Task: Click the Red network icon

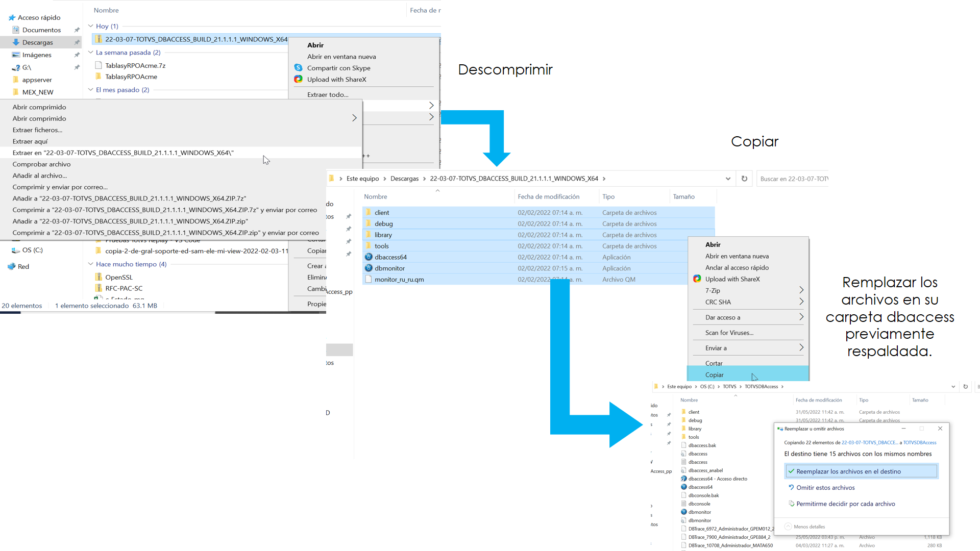Action: pos(12,266)
